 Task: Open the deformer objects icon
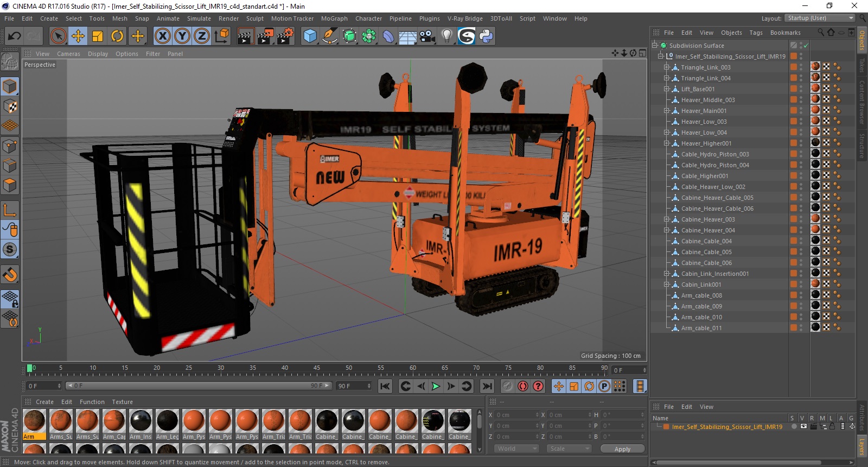388,36
